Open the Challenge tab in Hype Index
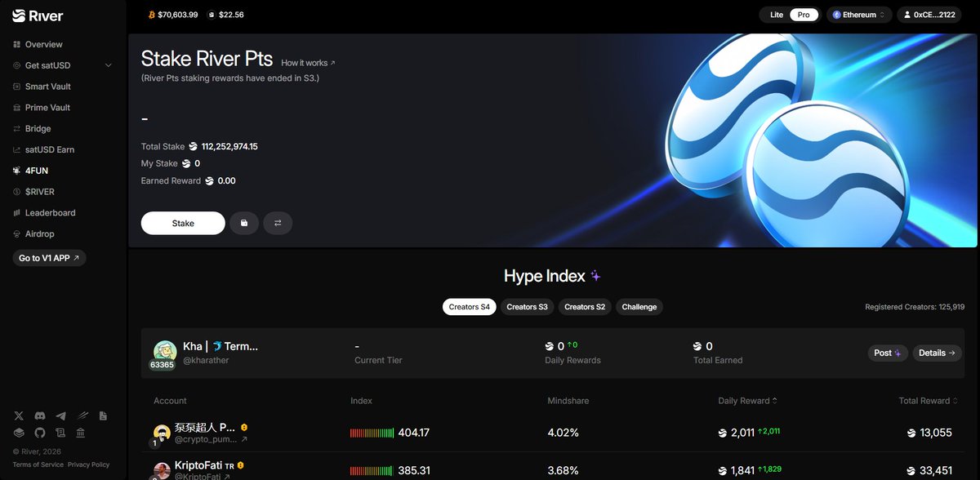980x480 pixels. 639,306
